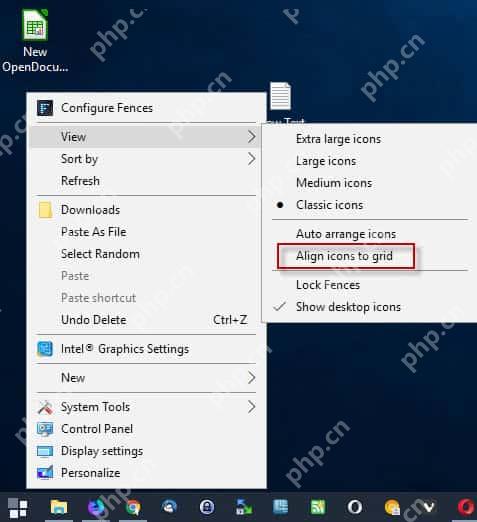Open the Downloads entry

[145, 210]
